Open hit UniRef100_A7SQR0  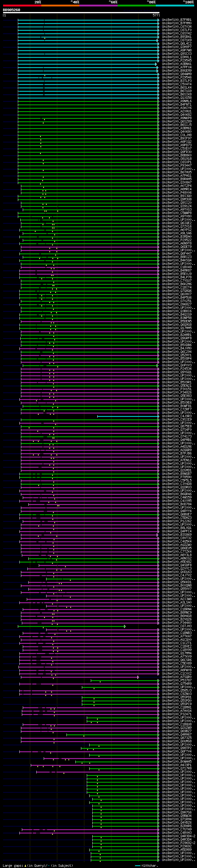coord(177,677)
